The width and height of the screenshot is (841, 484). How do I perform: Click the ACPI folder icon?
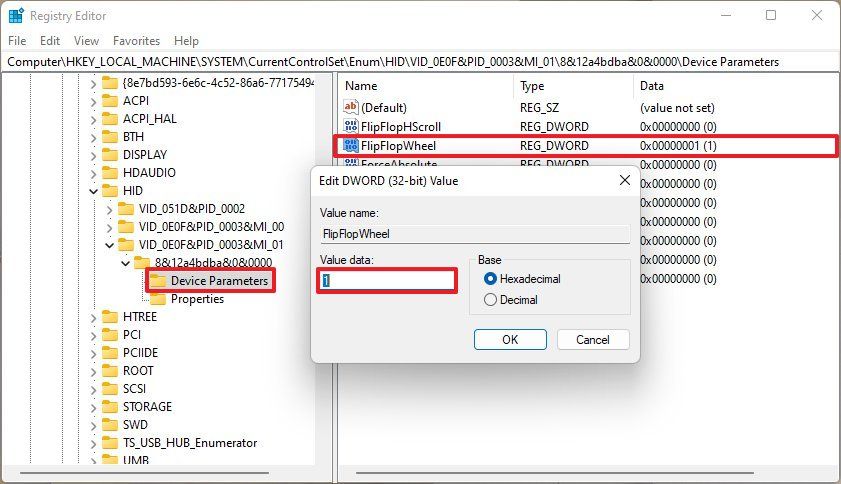coord(110,101)
